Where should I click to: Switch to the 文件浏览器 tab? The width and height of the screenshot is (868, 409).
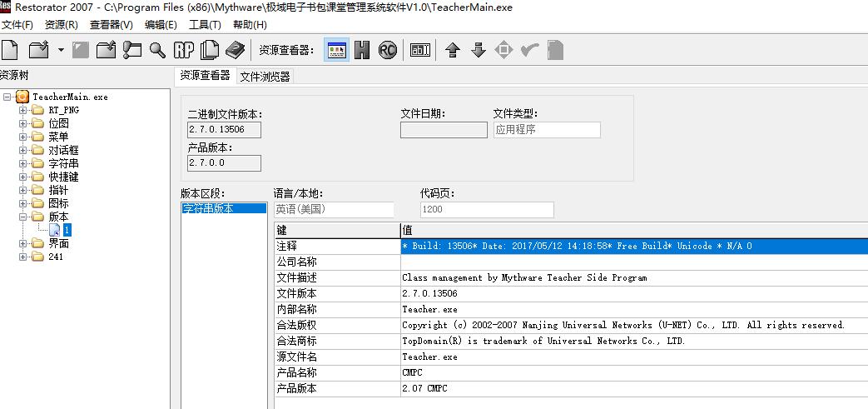265,77
